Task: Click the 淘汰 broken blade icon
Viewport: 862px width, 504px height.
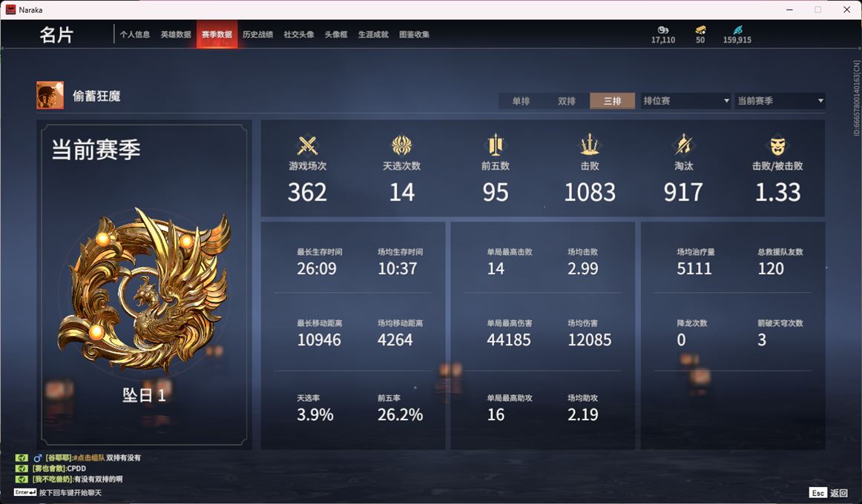Action: point(683,145)
